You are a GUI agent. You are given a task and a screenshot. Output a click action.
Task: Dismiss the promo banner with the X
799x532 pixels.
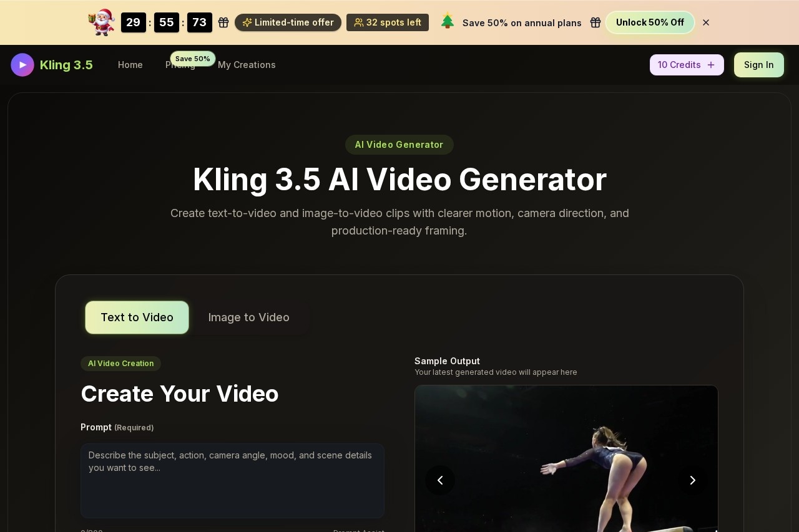[x=706, y=22]
